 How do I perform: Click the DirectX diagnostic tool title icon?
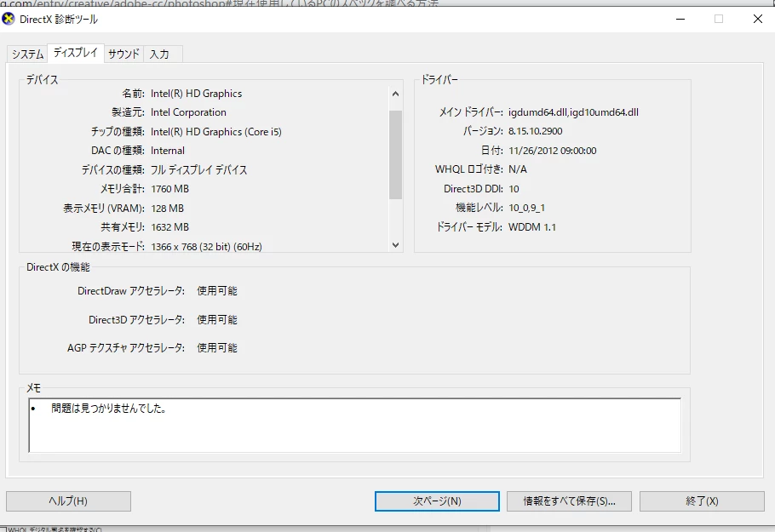pos(9,20)
